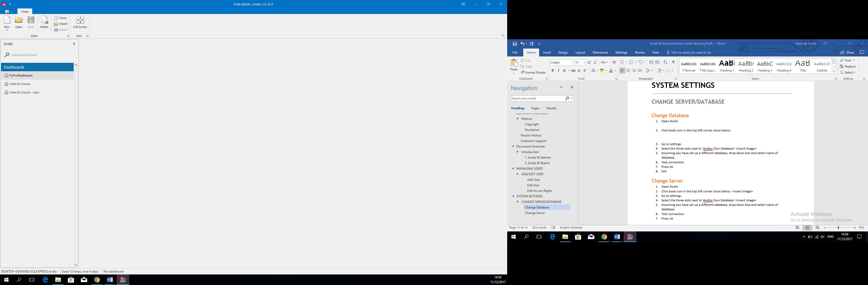Switch Avido Sketch to Full Screen view
The width and height of the screenshot is (868, 285).
click(x=80, y=22)
